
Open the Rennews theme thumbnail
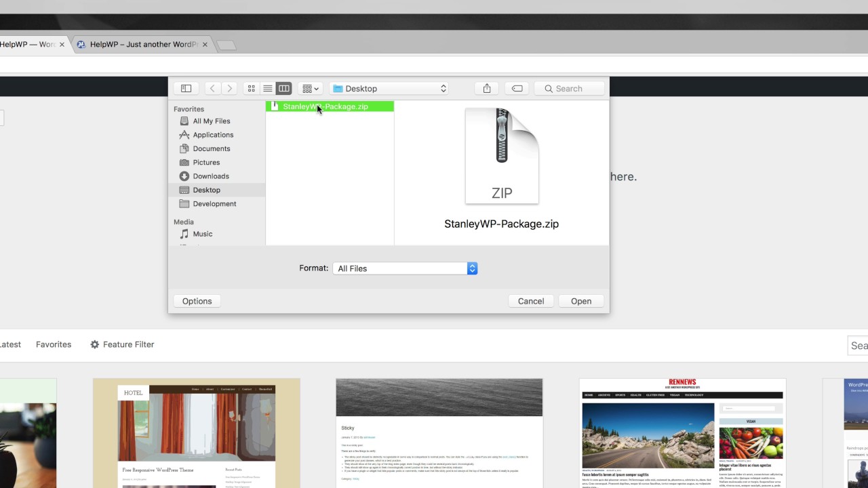point(683,433)
